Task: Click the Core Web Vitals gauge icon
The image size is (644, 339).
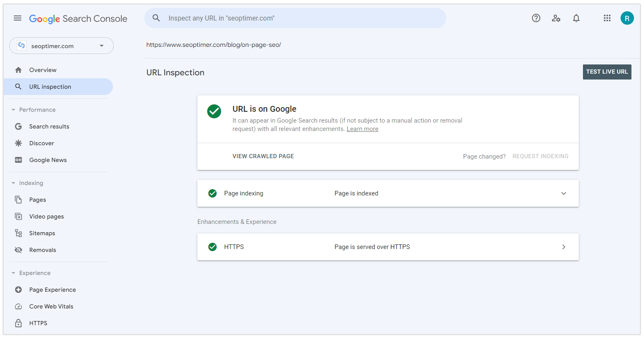Action: click(18, 306)
